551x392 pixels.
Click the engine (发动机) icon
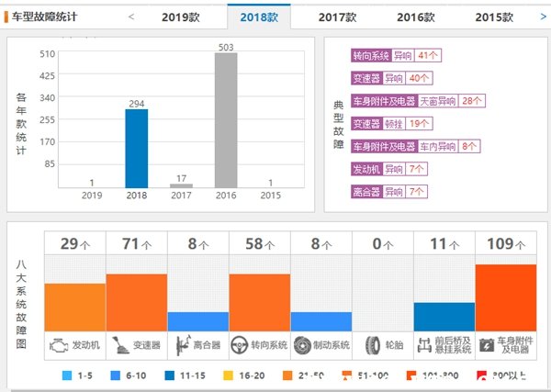58,346
